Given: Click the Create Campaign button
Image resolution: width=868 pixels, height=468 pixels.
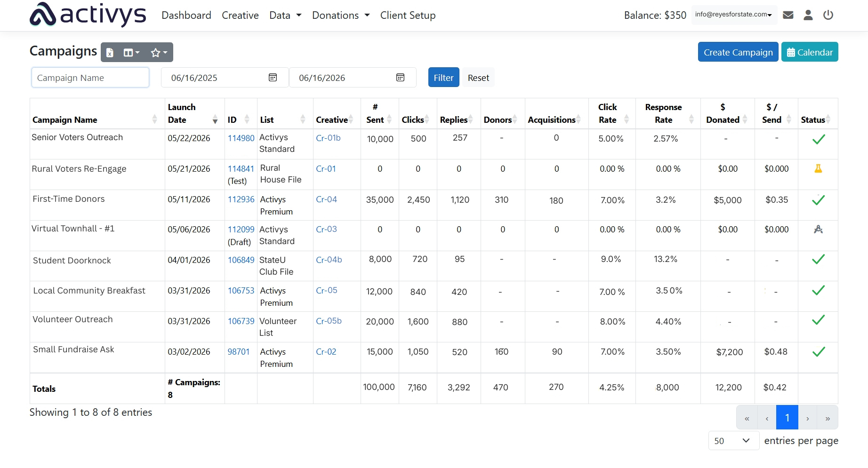Looking at the screenshot, I should pyautogui.click(x=738, y=52).
